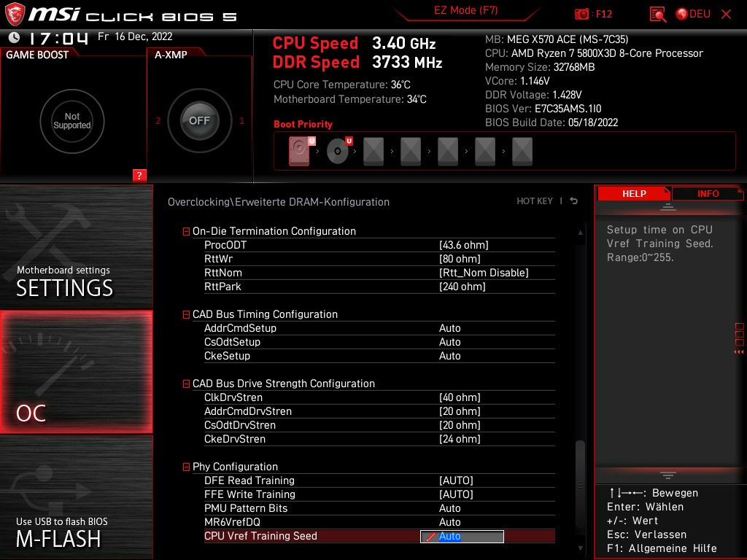The width and height of the screenshot is (747, 560).
Task: Click the down arrow of settings scrollbar
Action: pyautogui.click(x=580, y=548)
